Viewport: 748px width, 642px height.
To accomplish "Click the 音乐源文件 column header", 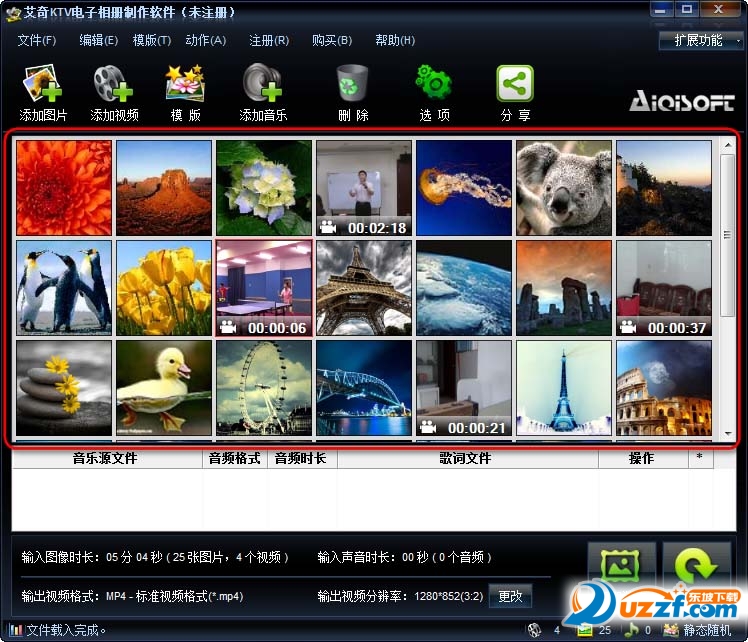I will [105, 459].
